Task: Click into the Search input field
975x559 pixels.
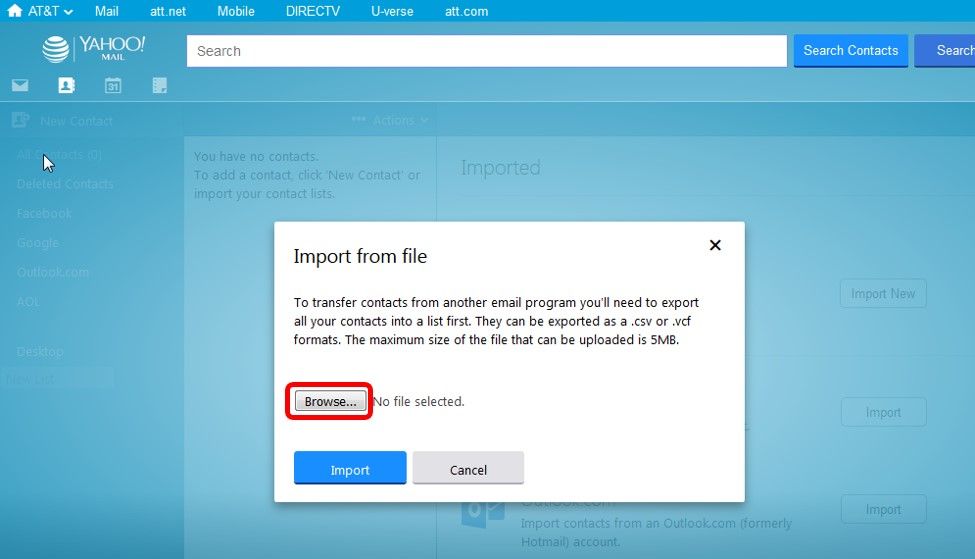Action: 487,51
